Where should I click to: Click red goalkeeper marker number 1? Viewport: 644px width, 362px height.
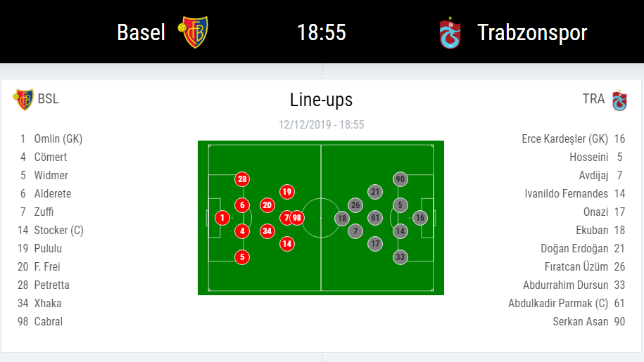222,218
